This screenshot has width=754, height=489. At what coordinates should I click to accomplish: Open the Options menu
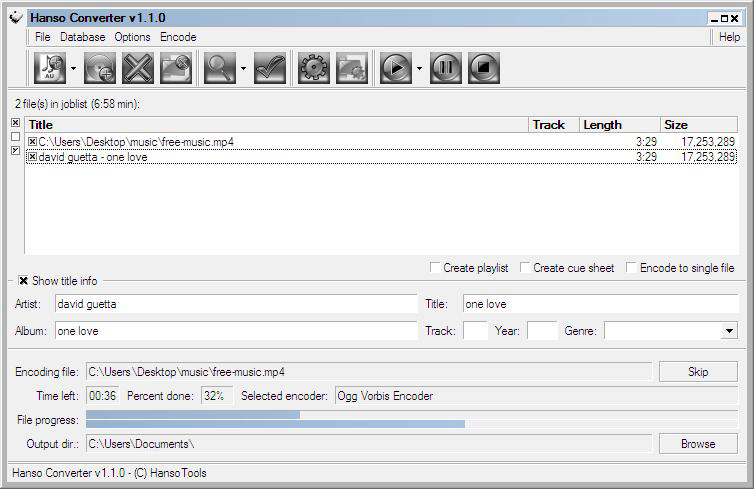[132, 37]
